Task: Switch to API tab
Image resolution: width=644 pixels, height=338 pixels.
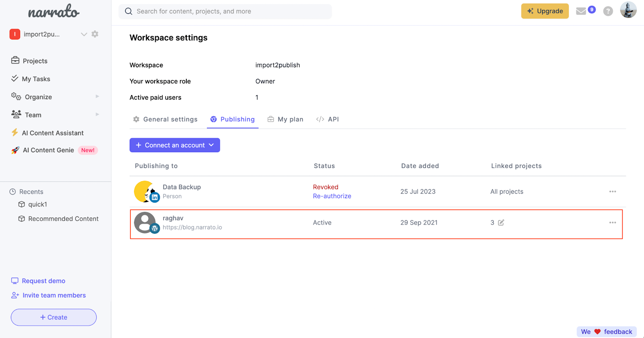Action: (x=328, y=119)
